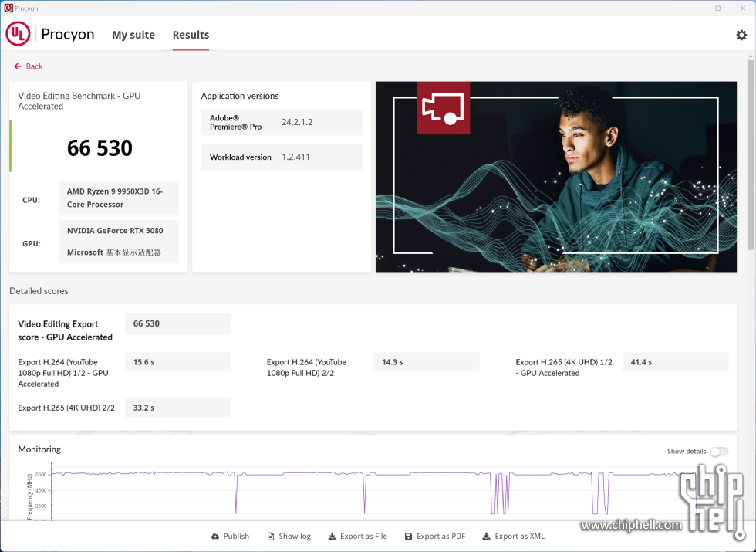The image size is (756, 552).
Task: Select the Results tab
Action: click(x=191, y=35)
